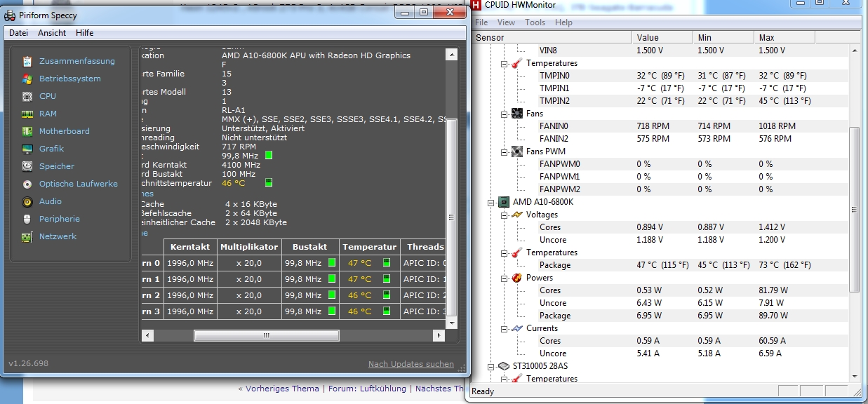Click ST310005 28AS hard disk icon
The width and height of the screenshot is (868, 404).
[x=504, y=366]
